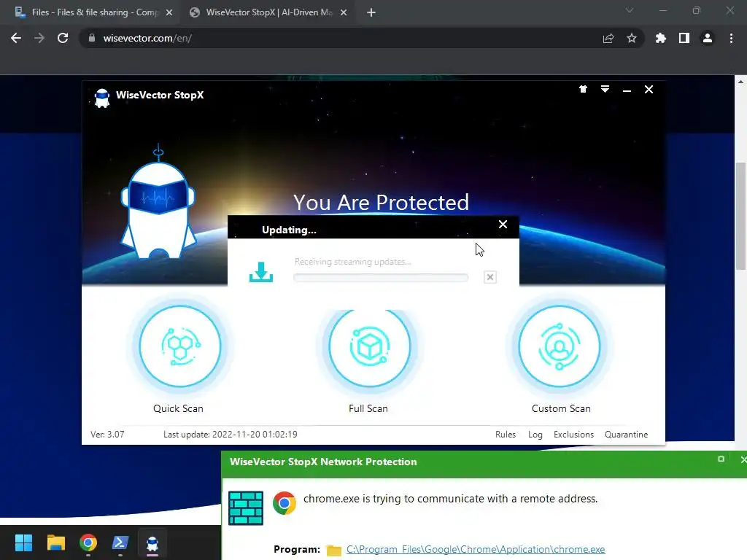Maximize the Network Protection popup
The image size is (747, 560).
click(721, 459)
